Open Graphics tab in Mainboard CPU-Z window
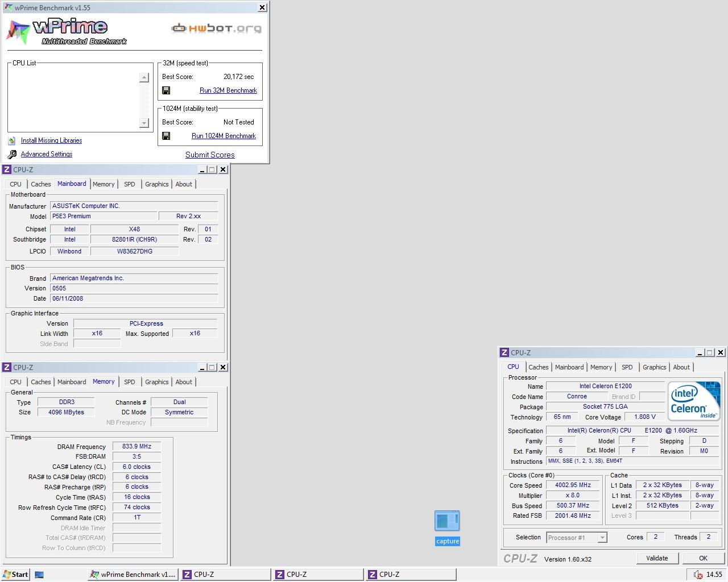 pos(157,184)
